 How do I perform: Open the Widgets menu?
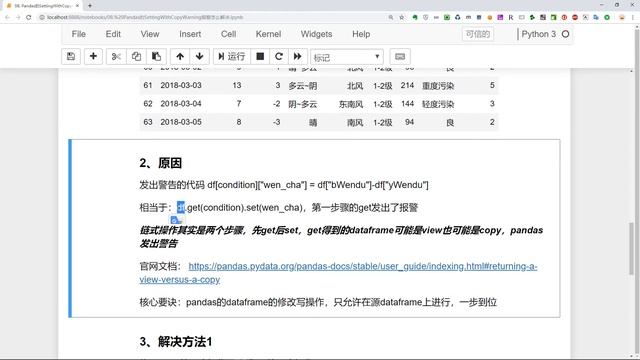tap(316, 34)
